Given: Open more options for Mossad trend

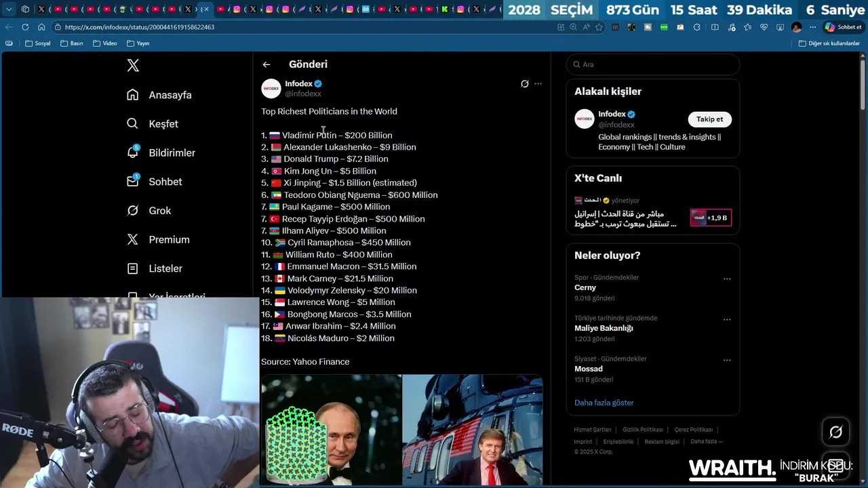Looking at the screenshot, I should coord(727,360).
